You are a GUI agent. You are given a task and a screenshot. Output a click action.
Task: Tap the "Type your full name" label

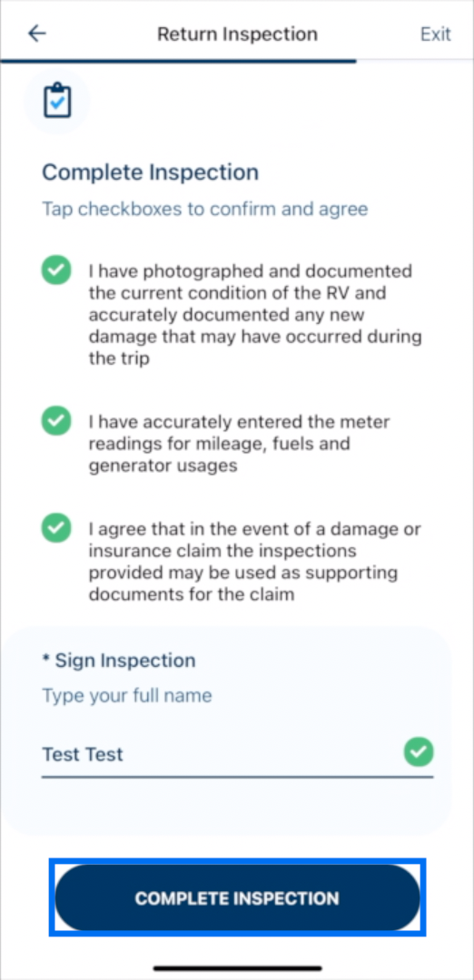(127, 696)
